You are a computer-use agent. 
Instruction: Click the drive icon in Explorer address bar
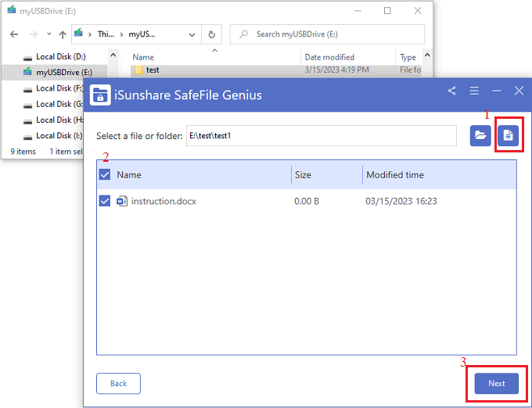[x=78, y=33]
